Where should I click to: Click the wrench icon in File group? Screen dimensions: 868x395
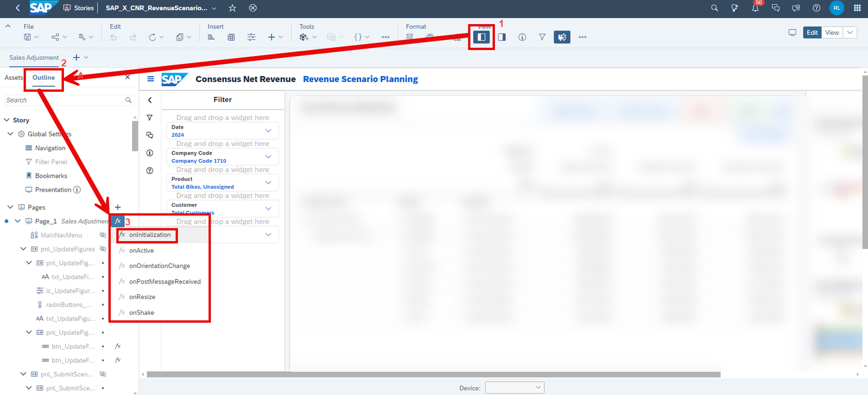coord(82,37)
